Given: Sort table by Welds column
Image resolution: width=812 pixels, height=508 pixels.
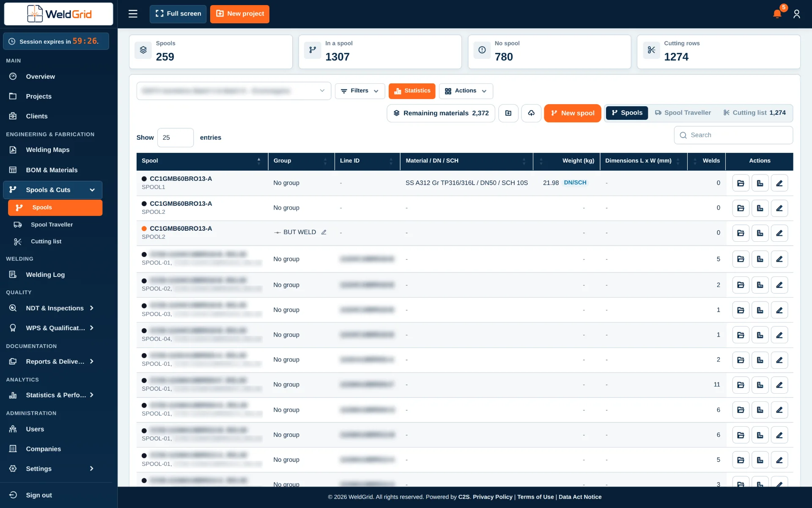Looking at the screenshot, I should pos(706,161).
